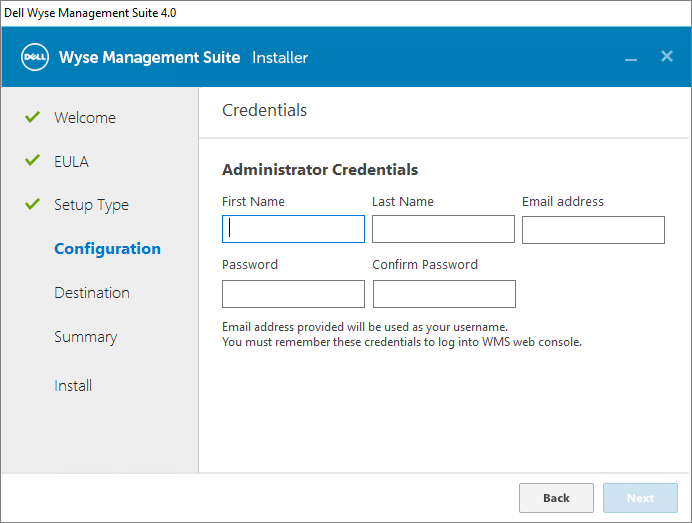
Task: Open the Setup Type step label
Action: (91, 205)
